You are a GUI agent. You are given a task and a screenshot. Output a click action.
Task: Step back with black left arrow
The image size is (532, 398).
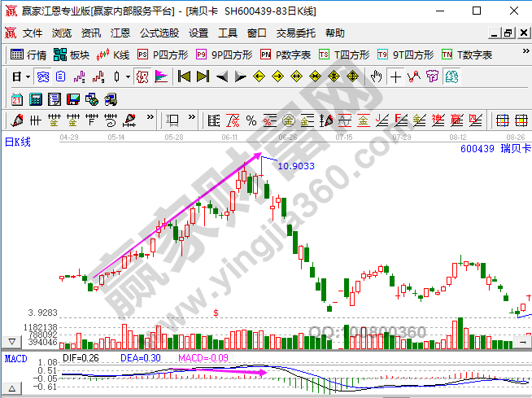click(x=222, y=77)
